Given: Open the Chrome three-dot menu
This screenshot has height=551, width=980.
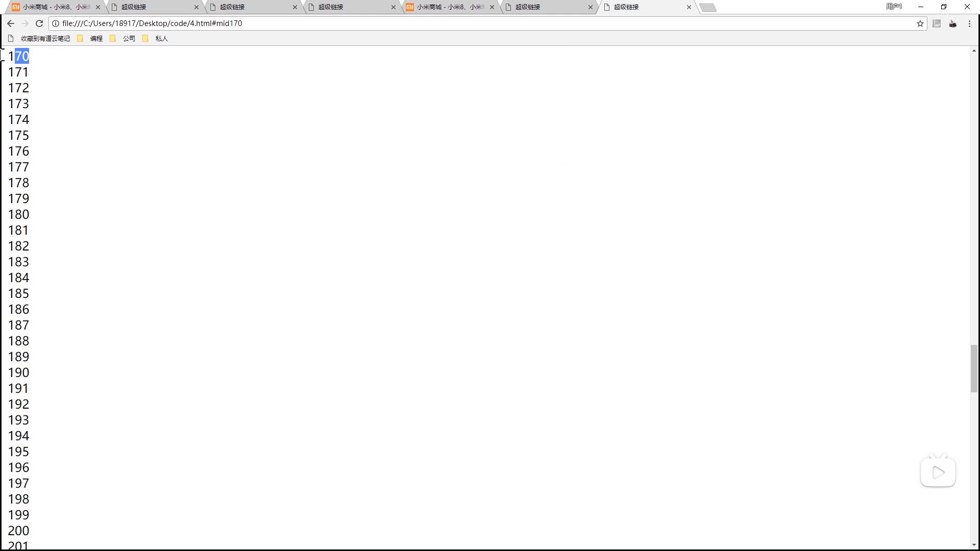Looking at the screenshot, I should [969, 23].
